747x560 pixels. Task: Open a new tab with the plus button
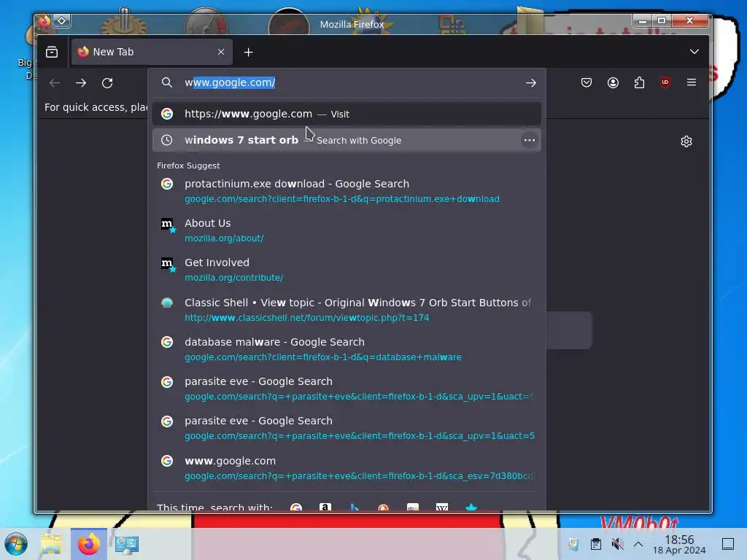[x=248, y=52]
